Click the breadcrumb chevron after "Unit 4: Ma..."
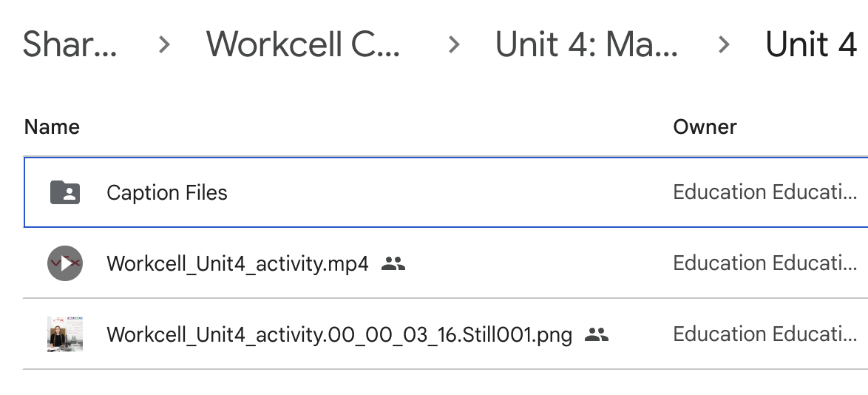This screenshot has width=868, height=395. click(724, 45)
